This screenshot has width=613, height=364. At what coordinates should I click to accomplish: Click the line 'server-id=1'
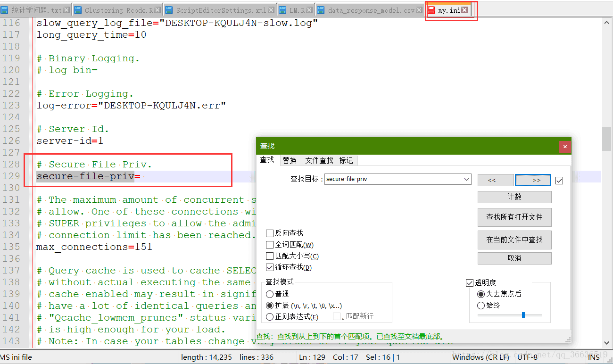tap(70, 141)
